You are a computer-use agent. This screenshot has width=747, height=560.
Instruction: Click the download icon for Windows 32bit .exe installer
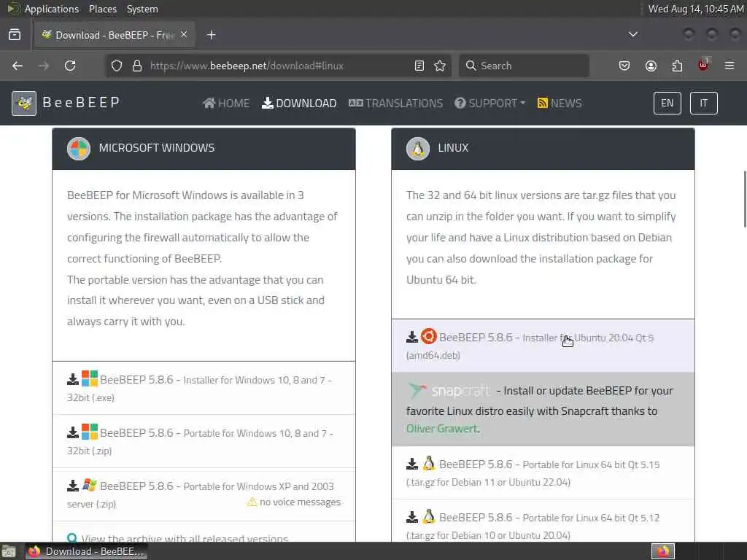tap(73, 379)
